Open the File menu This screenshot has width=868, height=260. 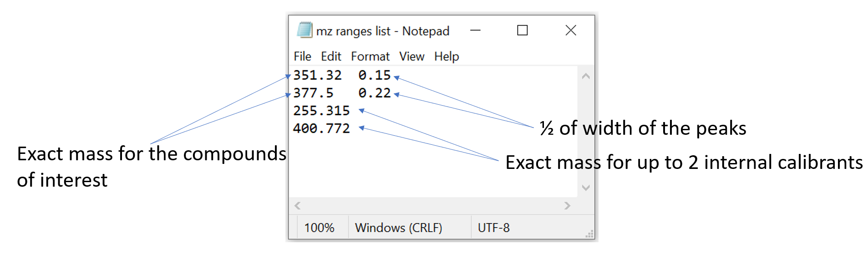[x=302, y=56]
